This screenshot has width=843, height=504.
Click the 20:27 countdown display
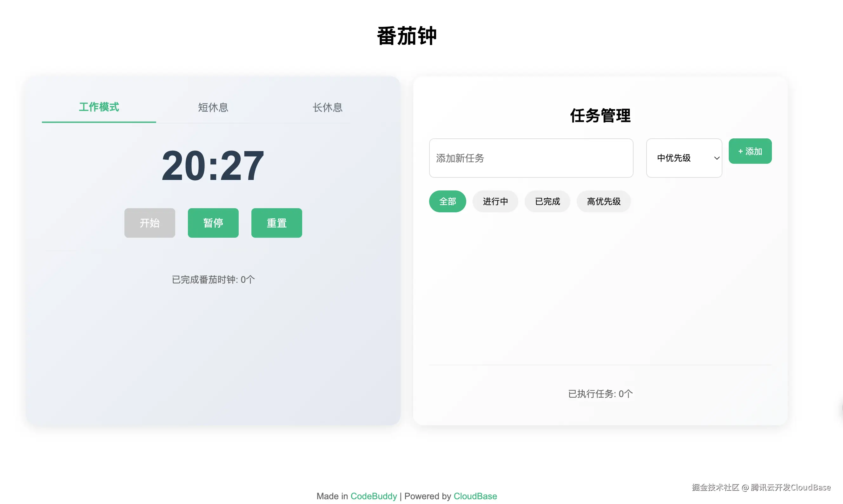coord(213,166)
